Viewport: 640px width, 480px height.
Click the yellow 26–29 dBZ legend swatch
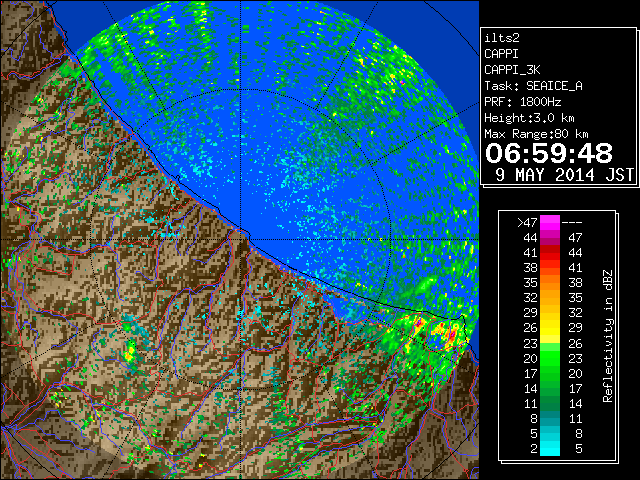pos(550,328)
